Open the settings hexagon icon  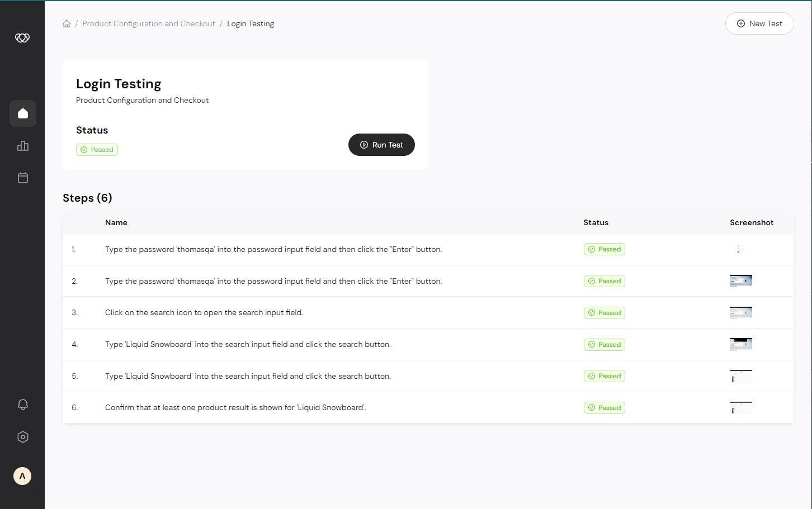[23, 437]
